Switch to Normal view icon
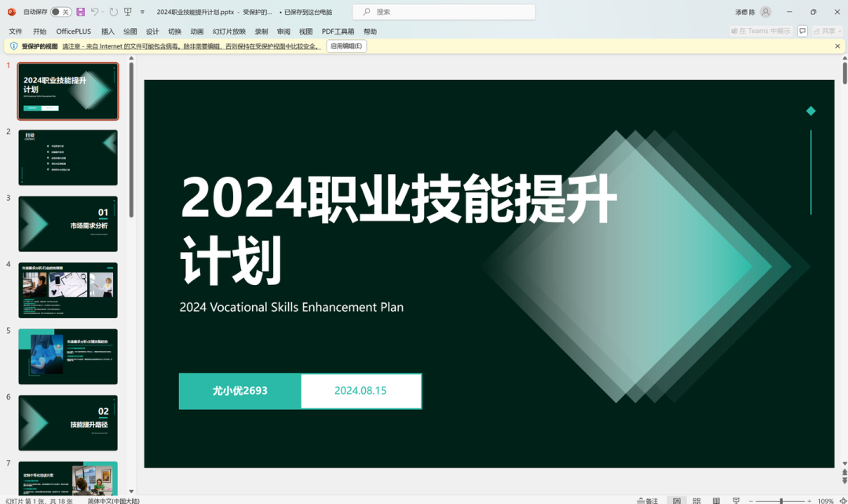This screenshot has height=504, width=848. tap(677, 501)
